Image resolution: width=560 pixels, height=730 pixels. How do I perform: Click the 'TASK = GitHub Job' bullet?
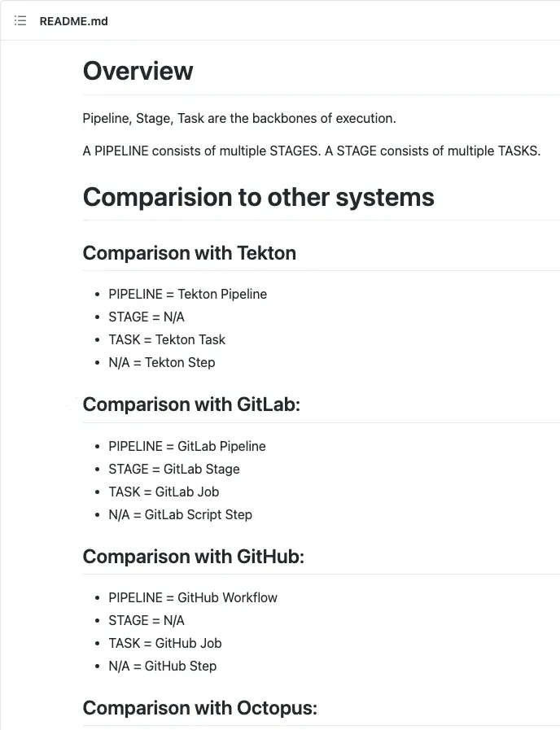coord(164,643)
